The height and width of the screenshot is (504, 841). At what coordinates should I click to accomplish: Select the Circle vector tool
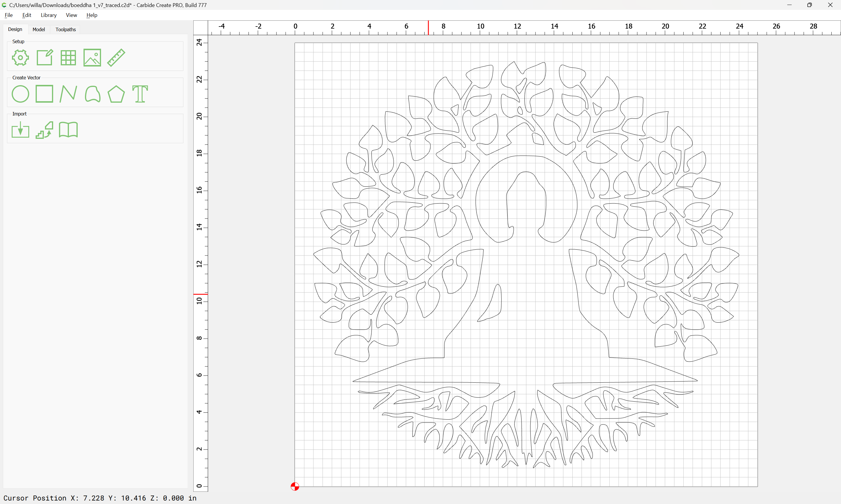[20, 94]
